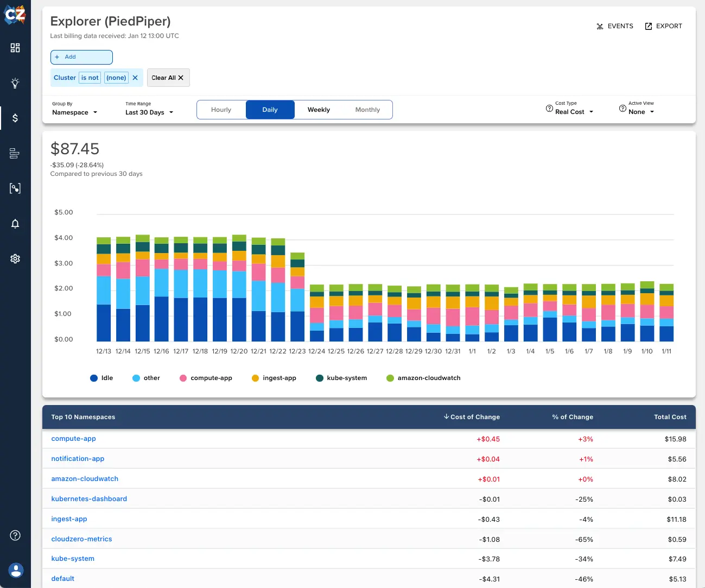Open the Active View None selector
705x588 pixels.
[636, 112]
